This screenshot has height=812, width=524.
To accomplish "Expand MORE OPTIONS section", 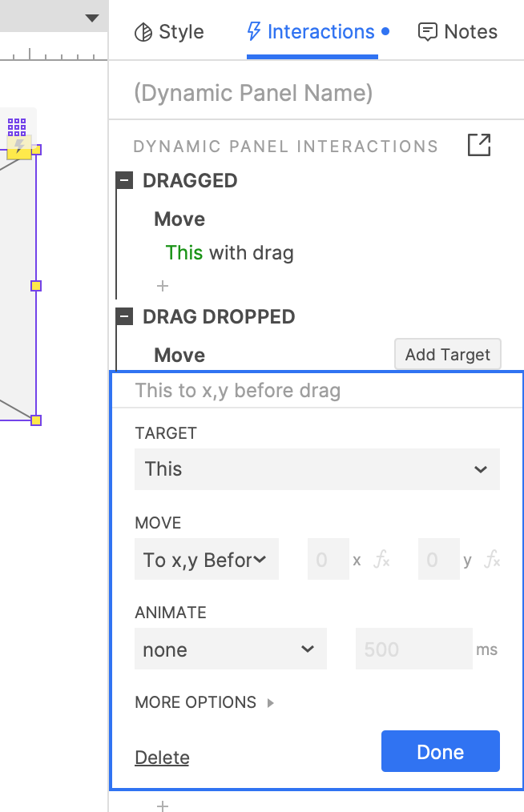I will 205,702.
